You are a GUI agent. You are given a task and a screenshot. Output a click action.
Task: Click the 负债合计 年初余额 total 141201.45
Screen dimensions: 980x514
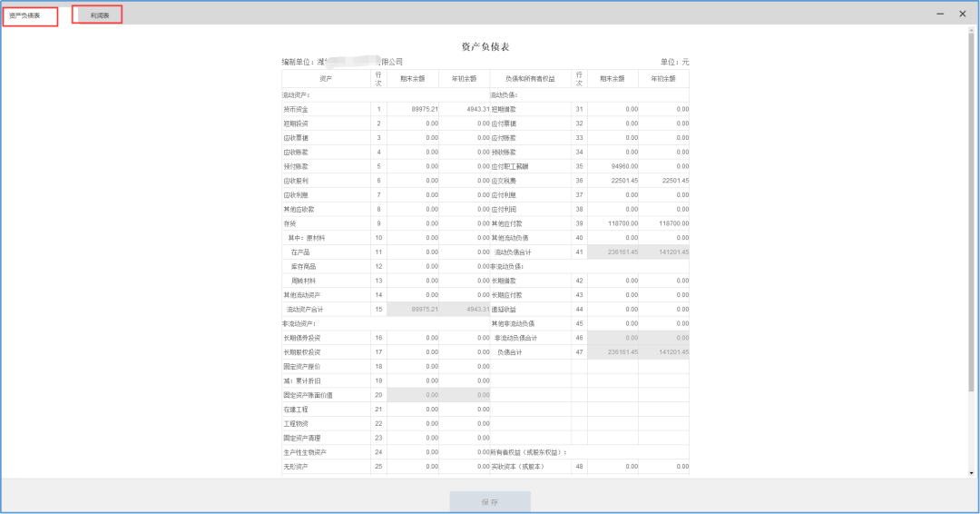coord(663,352)
